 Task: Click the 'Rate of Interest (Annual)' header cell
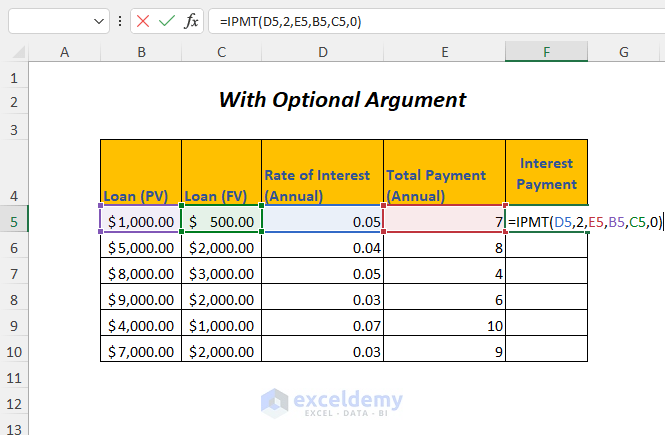tap(322, 172)
